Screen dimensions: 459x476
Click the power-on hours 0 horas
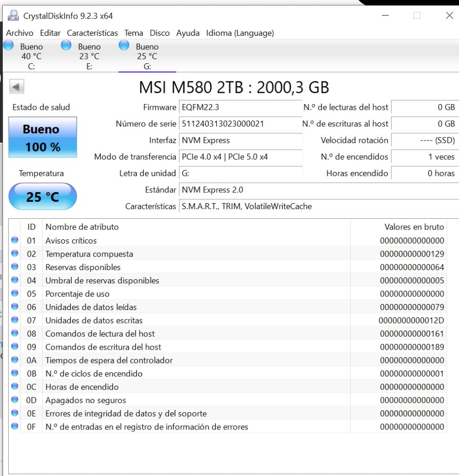[425, 173]
